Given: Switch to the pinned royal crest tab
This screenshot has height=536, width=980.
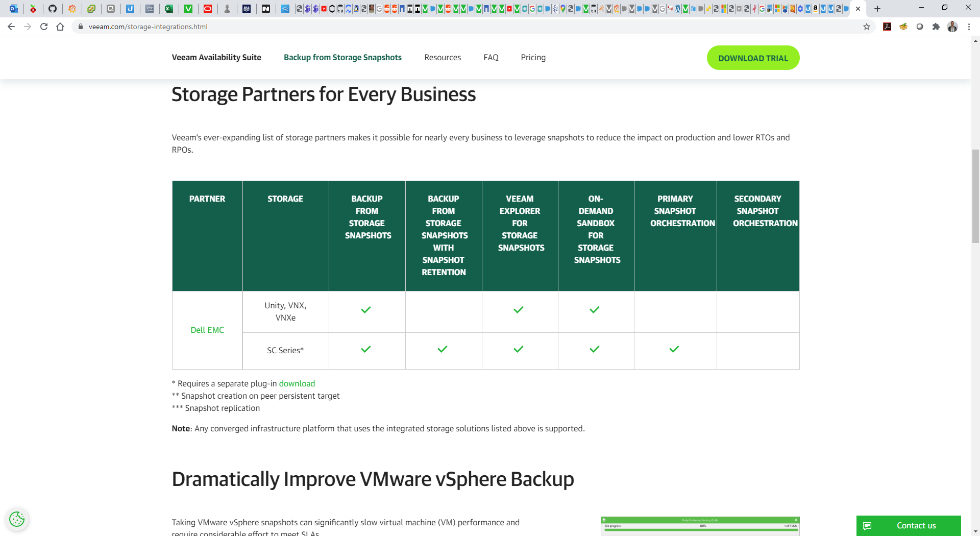Looking at the screenshot, I should [247, 9].
